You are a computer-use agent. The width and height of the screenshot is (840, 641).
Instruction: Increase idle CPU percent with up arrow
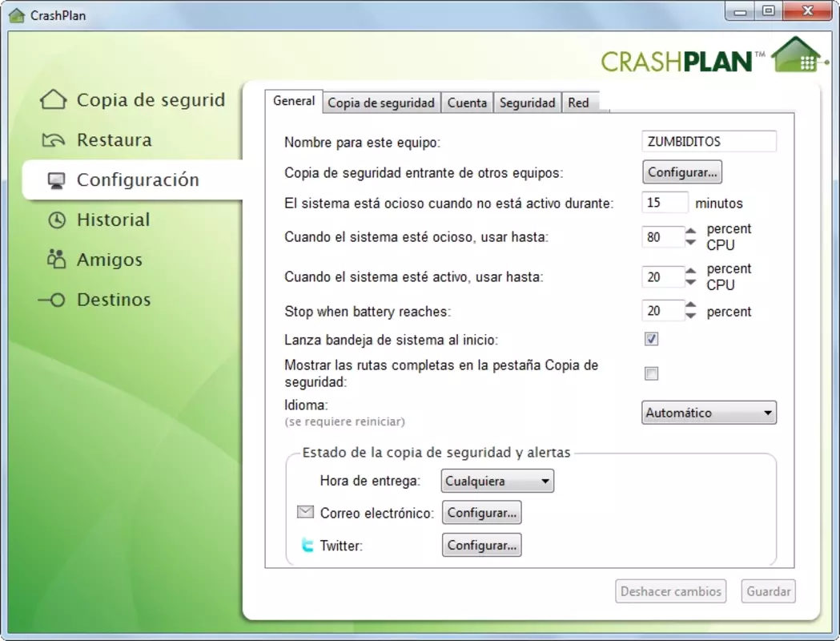691,232
